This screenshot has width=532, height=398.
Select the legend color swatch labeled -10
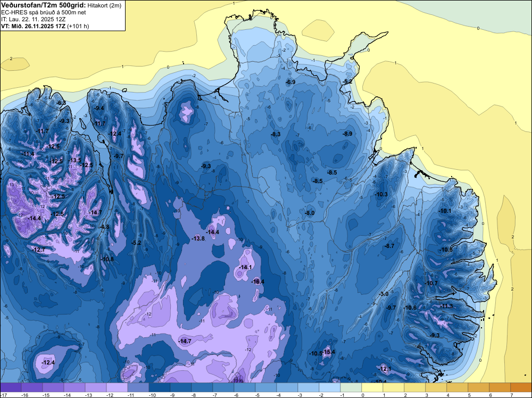click(160, 387)
